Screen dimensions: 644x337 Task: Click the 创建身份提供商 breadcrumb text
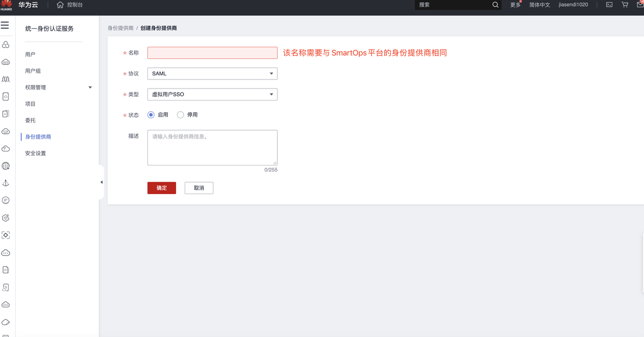tap(158, 28)
